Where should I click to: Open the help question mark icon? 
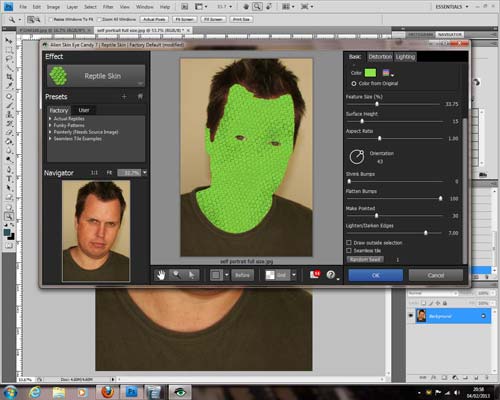pos(331,275)
